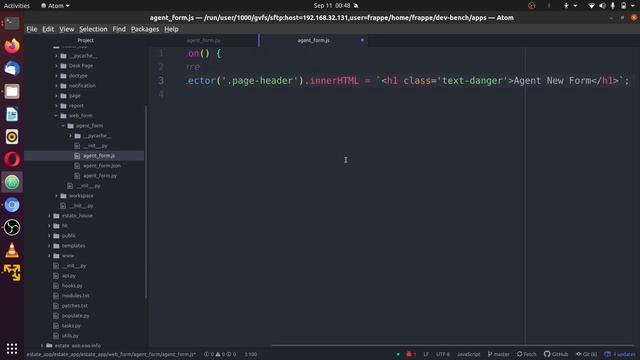Change the JavaScript grammar in the status bar
This screenshot has height=360, width=640.
pos(469,354)
